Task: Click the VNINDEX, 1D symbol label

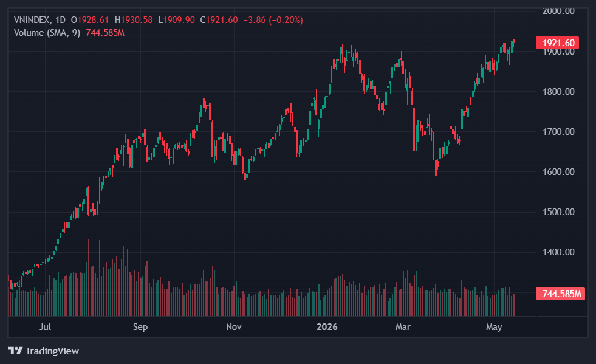Action: pos(39,20)
